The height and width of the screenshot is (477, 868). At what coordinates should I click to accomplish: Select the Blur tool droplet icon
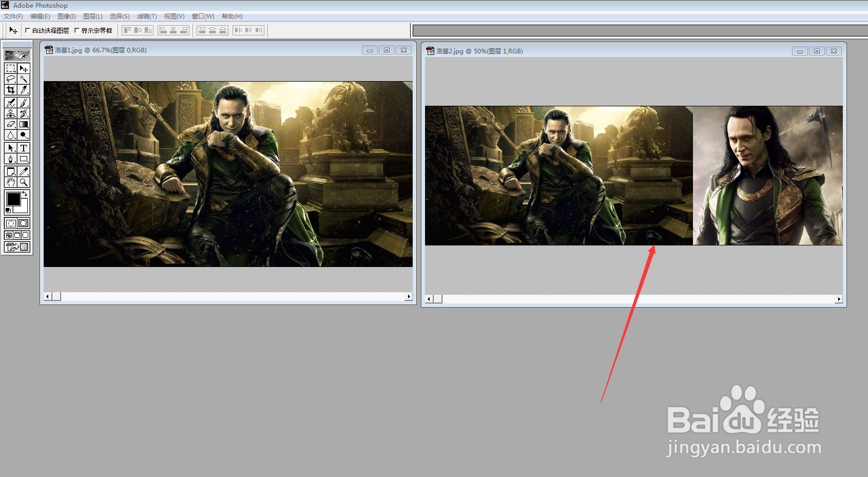[11, 135]
